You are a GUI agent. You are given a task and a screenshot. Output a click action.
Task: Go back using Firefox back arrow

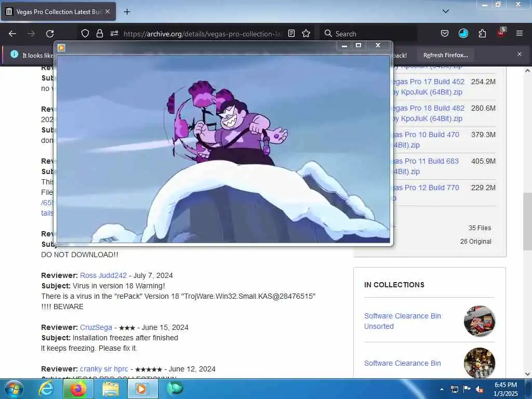[x=12, y=34]
